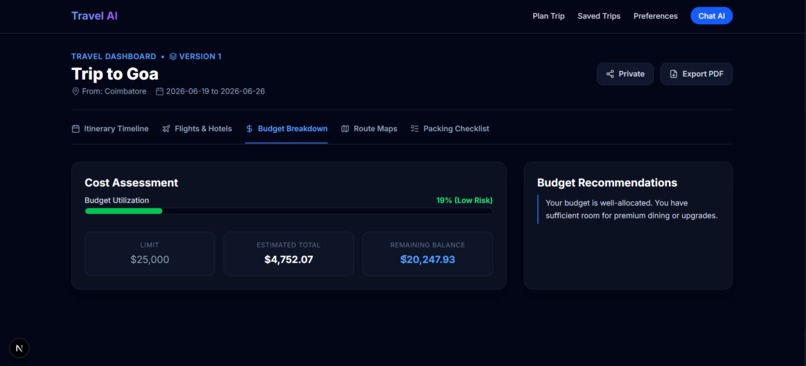The image size is (806, 366).
Task: Click the 19% (Low Risk) label
Action: (464, 200)
